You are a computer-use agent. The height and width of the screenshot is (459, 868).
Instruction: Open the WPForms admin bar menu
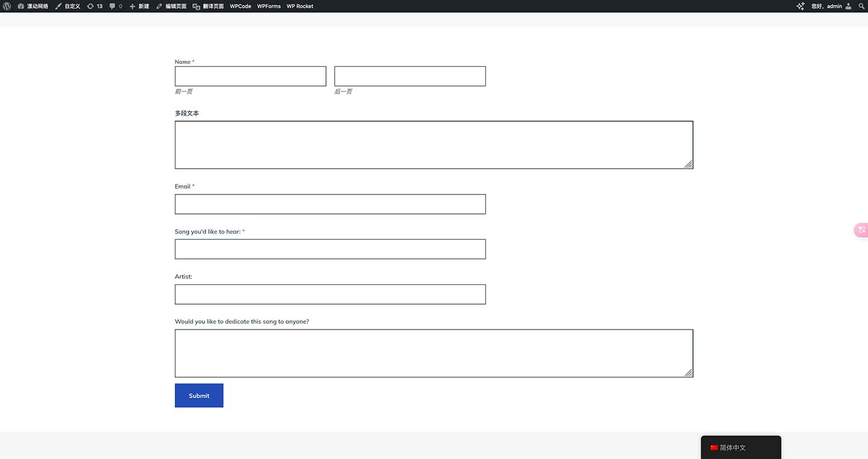269,6
